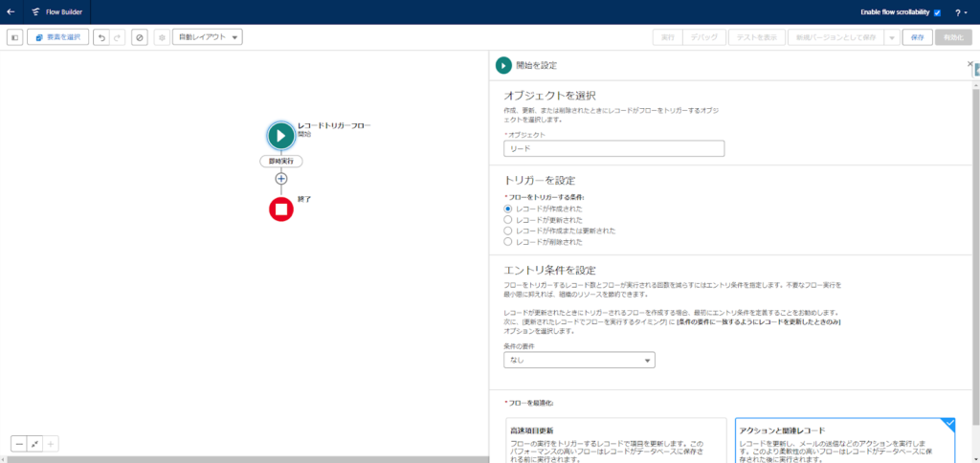Click the fit-to-view canvas icon

point(34,444)
